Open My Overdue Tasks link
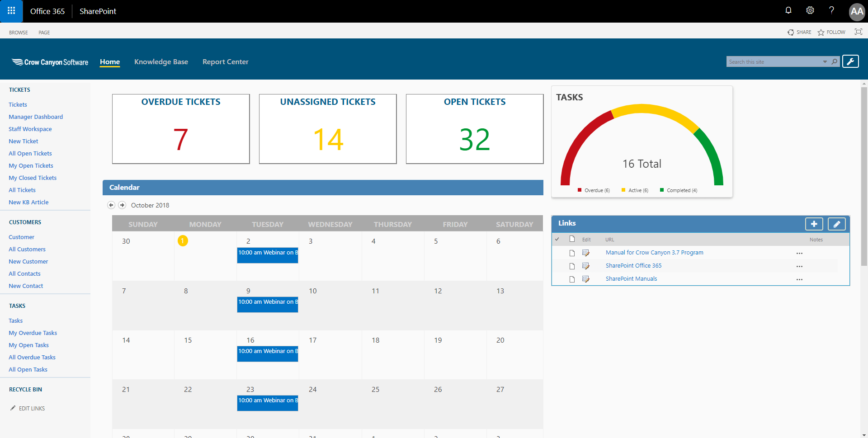 pyautogui.click(x=33, y=333)
